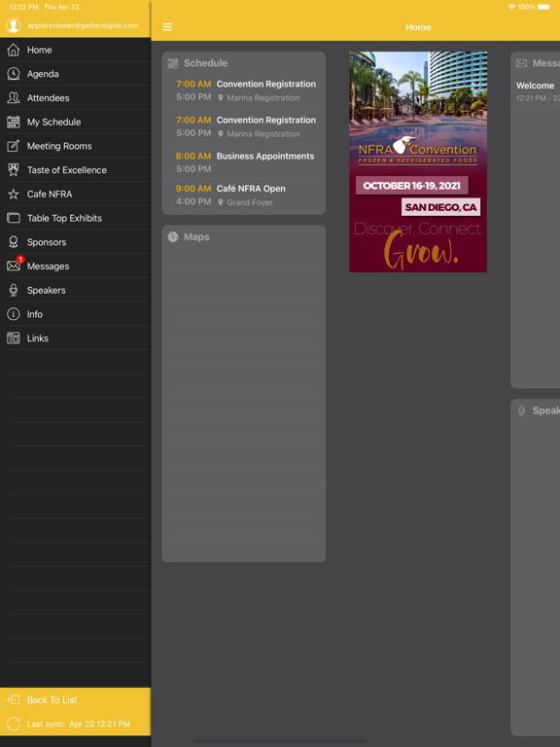The width and height of the screenshot is (560, 747).
Task: Tap the Schedule widget calendar icon
Action: [x=173, y=63]
